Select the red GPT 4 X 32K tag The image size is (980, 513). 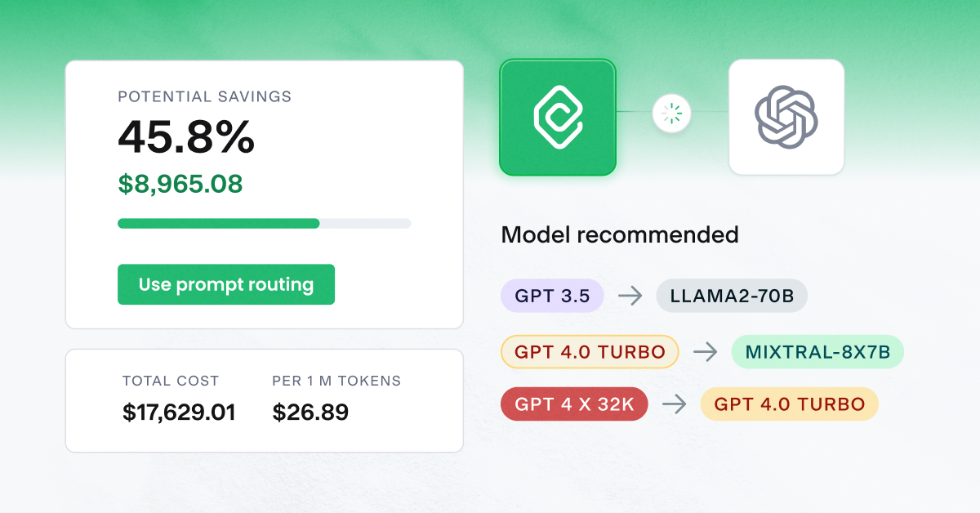[574, 404]
